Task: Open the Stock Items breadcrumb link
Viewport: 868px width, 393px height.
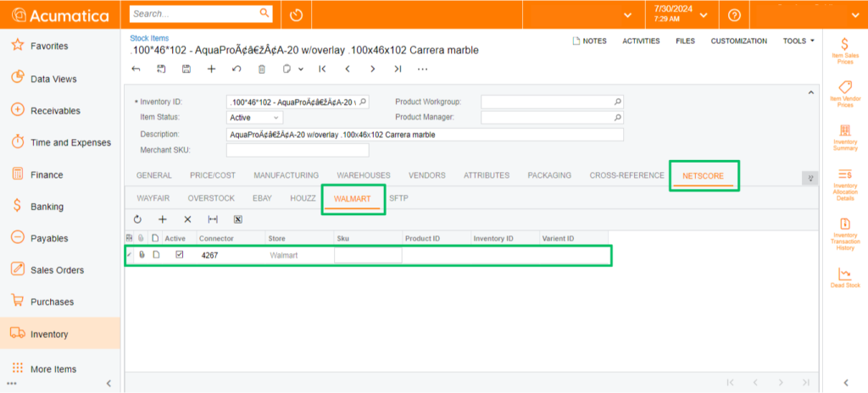Action: 149,38
